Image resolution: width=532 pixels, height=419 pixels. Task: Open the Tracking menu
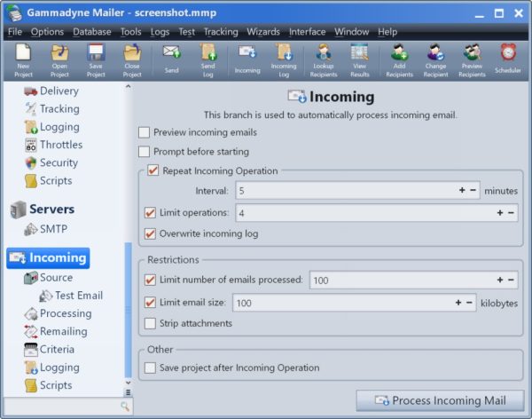click(x=221, y=32)
